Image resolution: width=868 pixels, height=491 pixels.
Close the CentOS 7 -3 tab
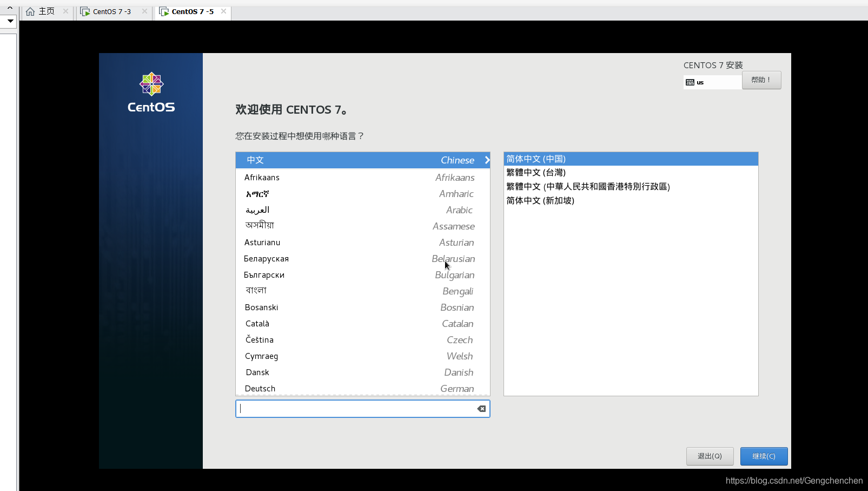144,11
